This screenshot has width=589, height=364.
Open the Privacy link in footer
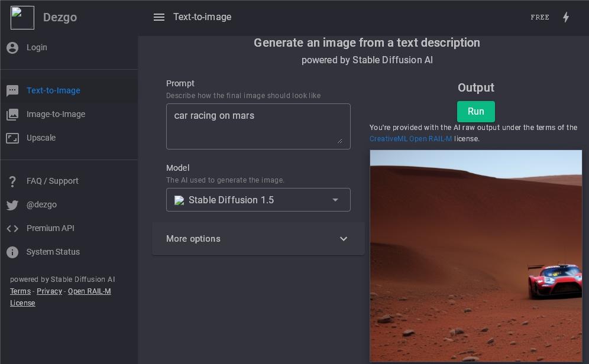[x=49, y=291]
